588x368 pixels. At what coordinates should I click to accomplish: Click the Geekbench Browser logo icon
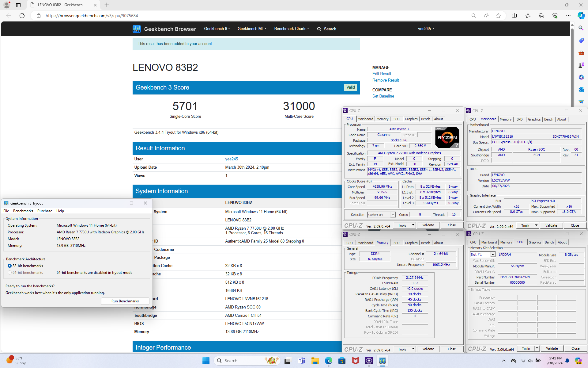[137, 29]
